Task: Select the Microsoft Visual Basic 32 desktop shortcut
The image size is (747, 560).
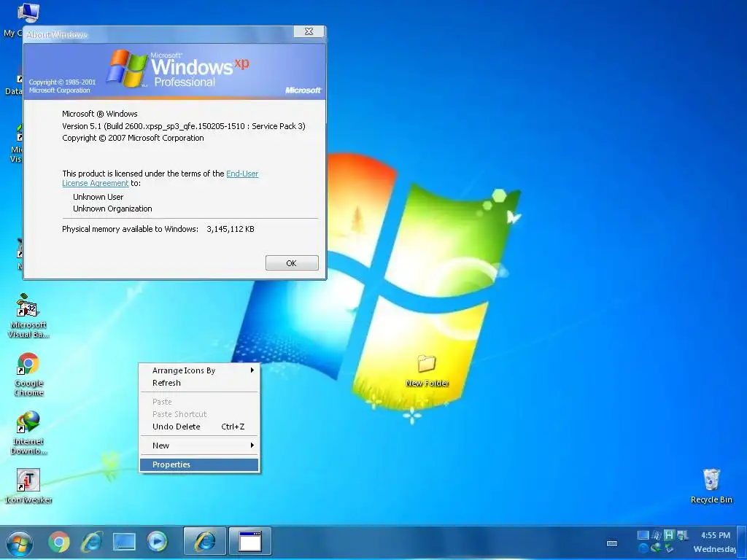Action: coord(28,316)
